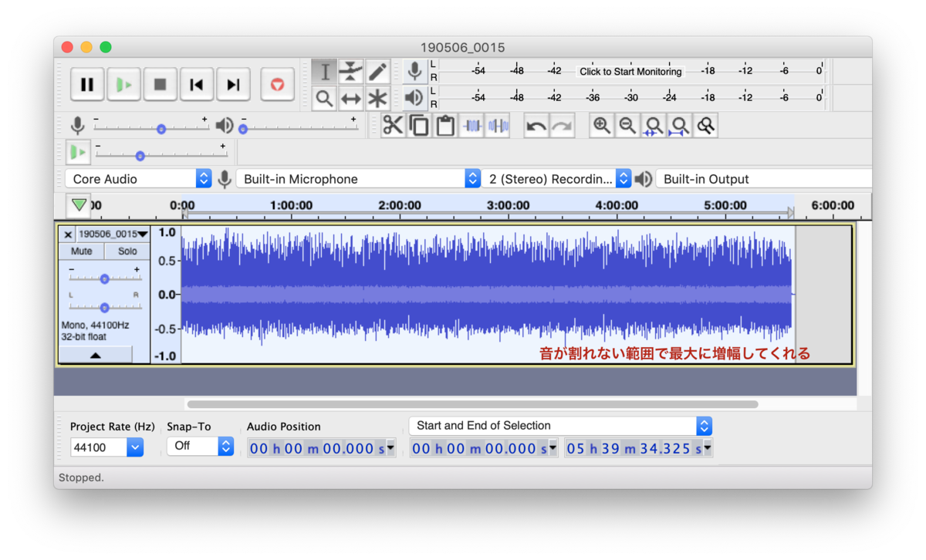Select the Time Shift tool
The width and height of the screenshot is (926, 560).
pos(351,98)
